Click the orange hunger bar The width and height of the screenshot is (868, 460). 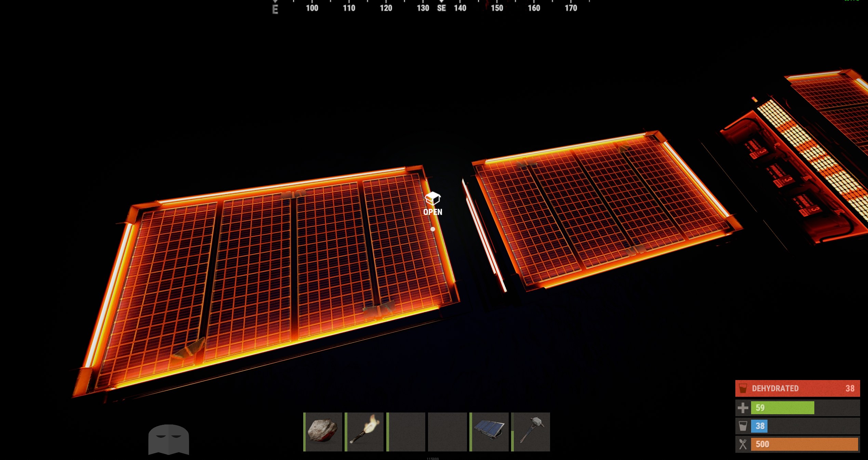(804, 444)
